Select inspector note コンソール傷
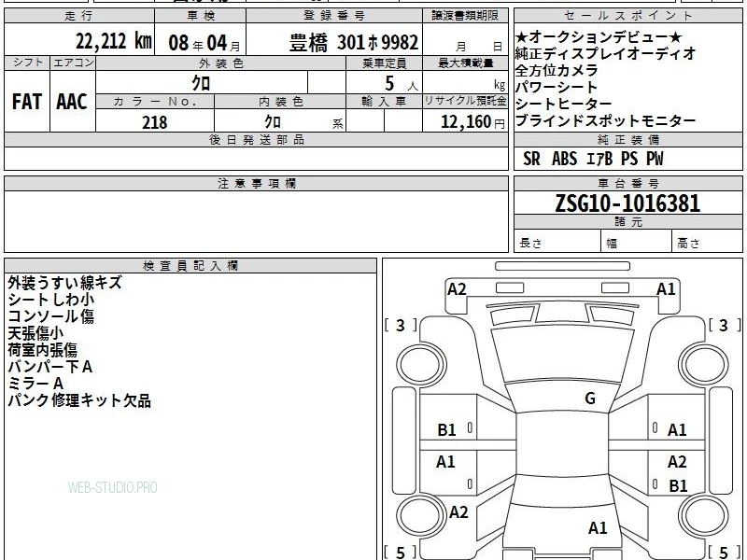The height and width of the screenshot is (560, 747). (x=51, y=316)
